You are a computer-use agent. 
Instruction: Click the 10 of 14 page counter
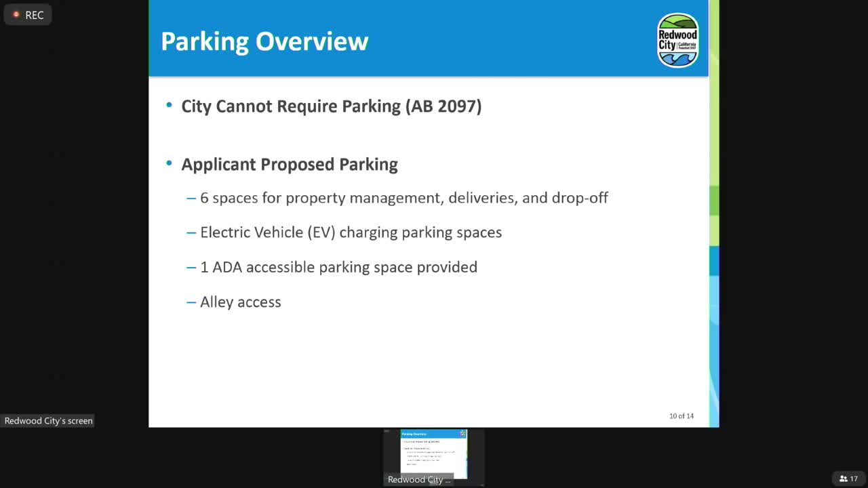681,416
